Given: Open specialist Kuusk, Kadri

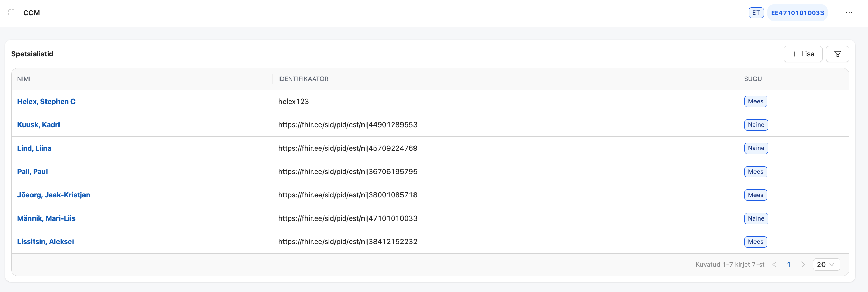Looking at the screenshot, I should pyautogui.click(x=38, y=125).
